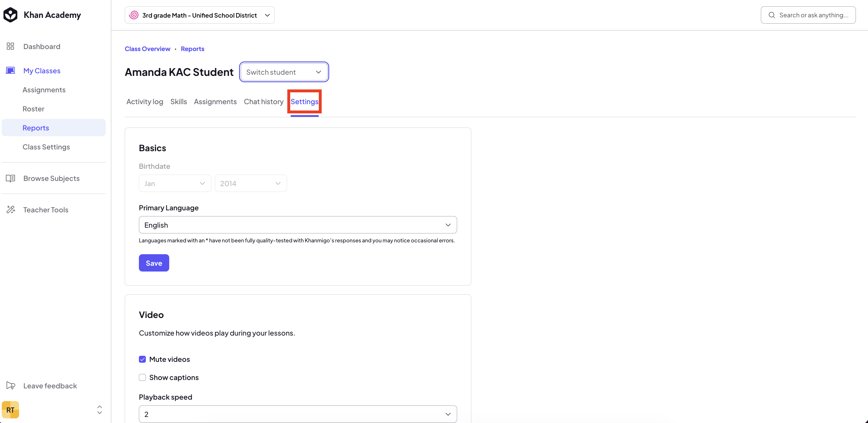This screenshot has height=423, width=868.
Task: Open the birthdate month Jan dropdown
Action: [175, 184]
